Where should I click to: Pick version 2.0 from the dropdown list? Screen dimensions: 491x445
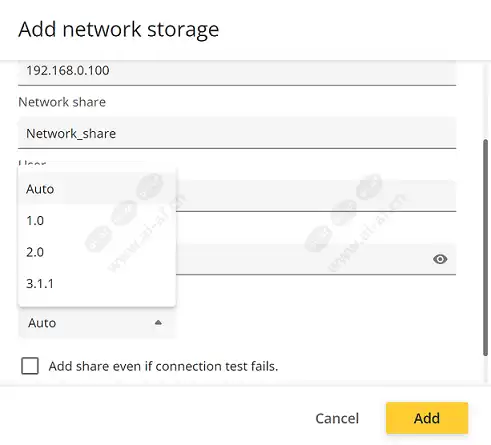click(97, 252)
